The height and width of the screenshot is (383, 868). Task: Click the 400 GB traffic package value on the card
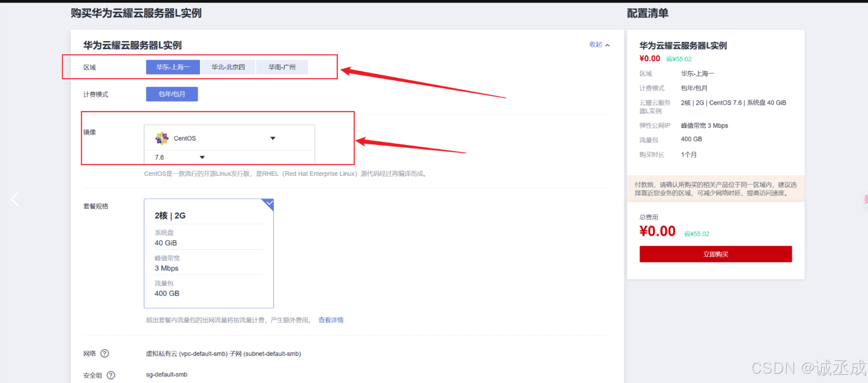coord(167,294)
